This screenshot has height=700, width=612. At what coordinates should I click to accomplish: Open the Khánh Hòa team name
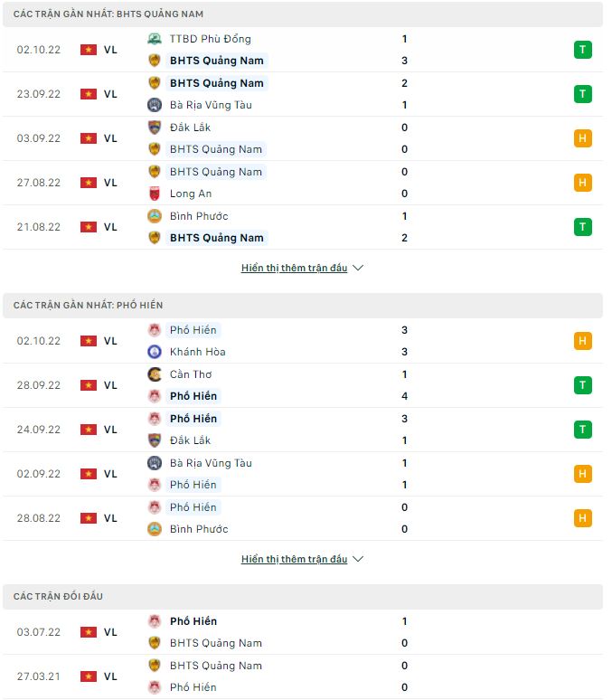tap(197, 352)
